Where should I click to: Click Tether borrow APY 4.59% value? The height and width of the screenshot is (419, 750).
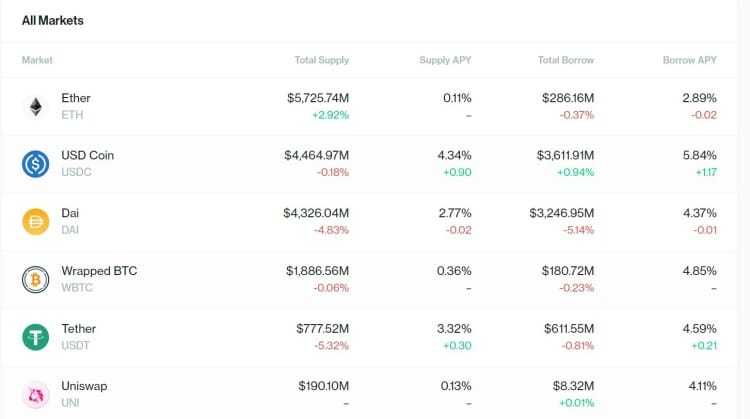698,328
